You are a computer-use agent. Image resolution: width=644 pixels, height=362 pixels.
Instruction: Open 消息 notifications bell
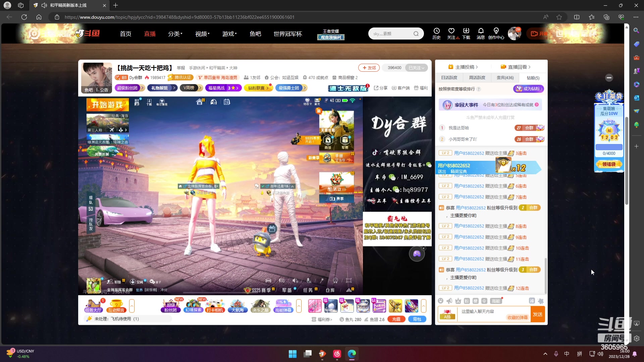(x=481, y=34)
